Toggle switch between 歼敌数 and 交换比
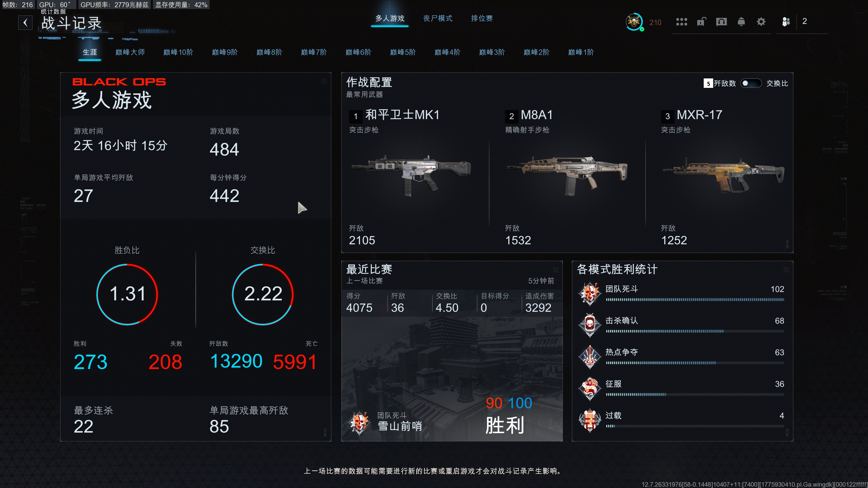This screenshot has width=868, height=488. (x=751, y=83)
